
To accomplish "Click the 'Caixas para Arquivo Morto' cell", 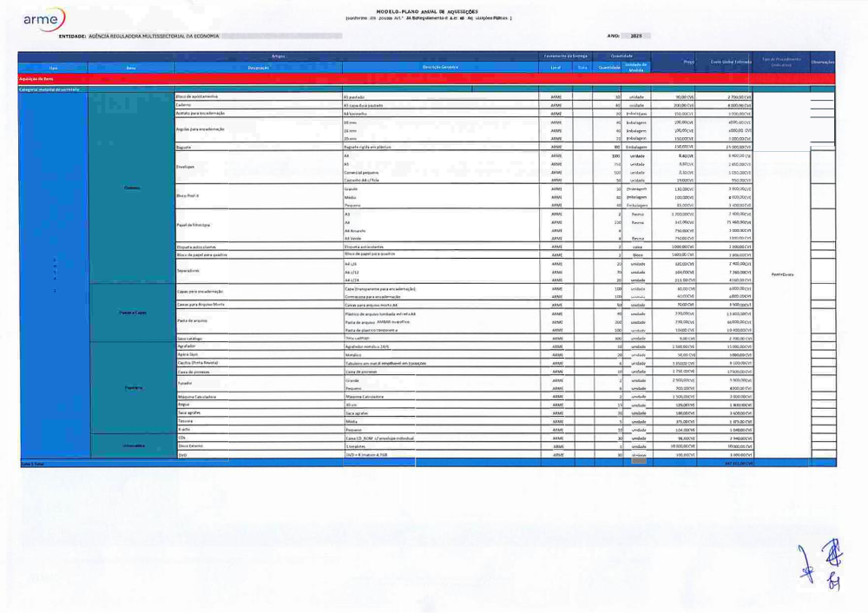I will (201, 305).
